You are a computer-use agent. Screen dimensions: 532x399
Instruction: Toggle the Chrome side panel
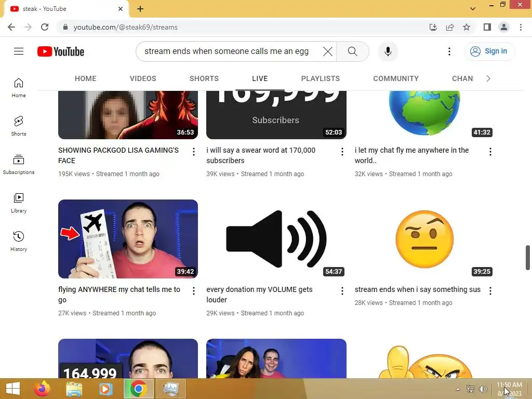tap(487, 27)
